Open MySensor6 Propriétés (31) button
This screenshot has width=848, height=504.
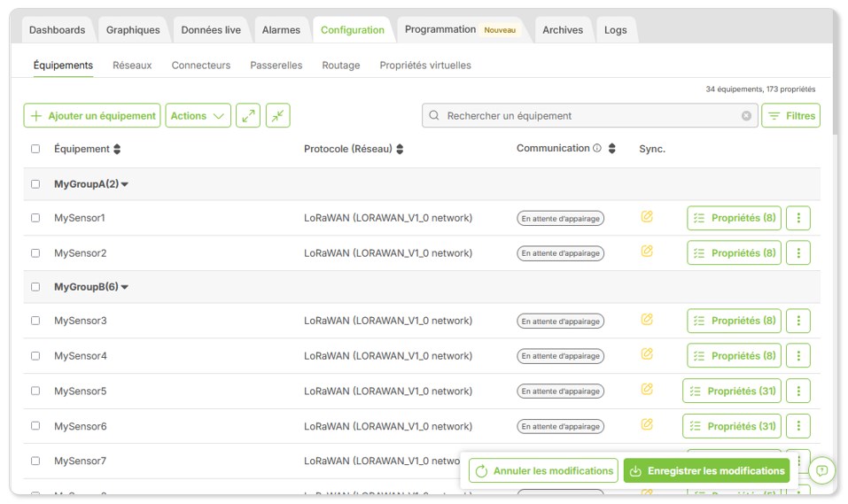(x=732, y=426)
